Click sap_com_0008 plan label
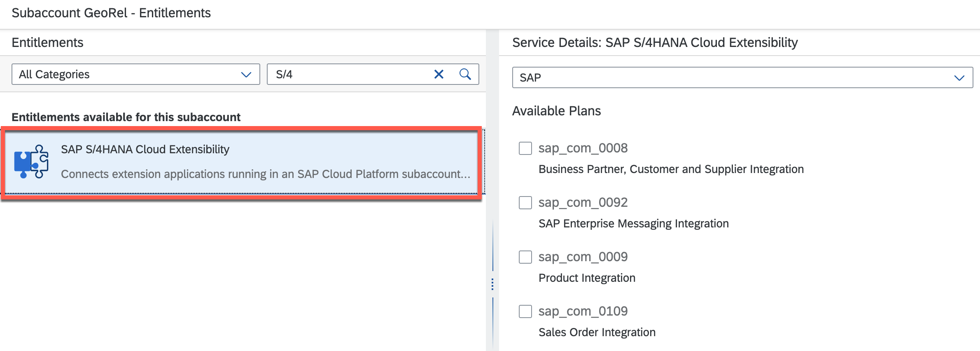 click(x=583, y=148)
